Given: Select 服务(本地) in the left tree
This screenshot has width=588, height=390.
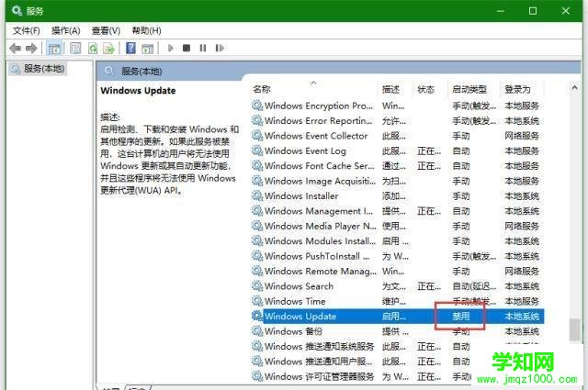Looking at the screenshot, I should (44, 69).
